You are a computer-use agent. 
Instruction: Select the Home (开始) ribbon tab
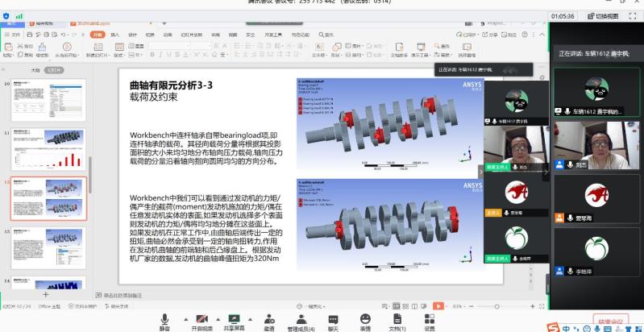tap(97, 35)
